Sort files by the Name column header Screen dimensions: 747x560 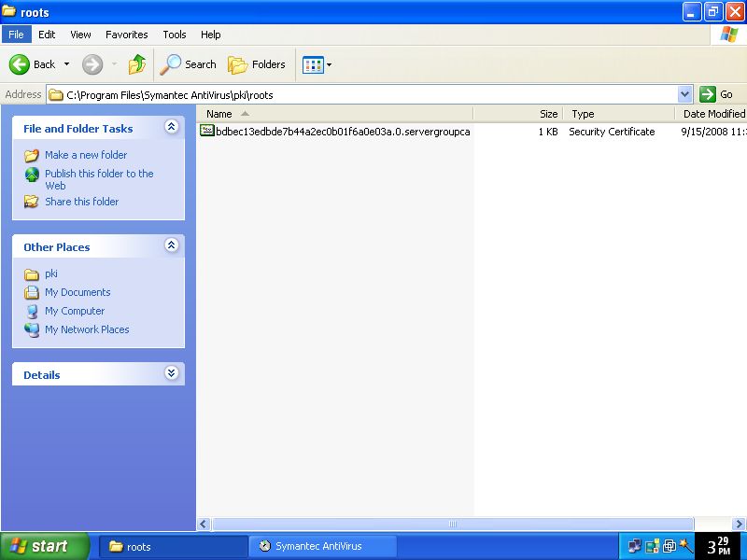tap(335, 114)
